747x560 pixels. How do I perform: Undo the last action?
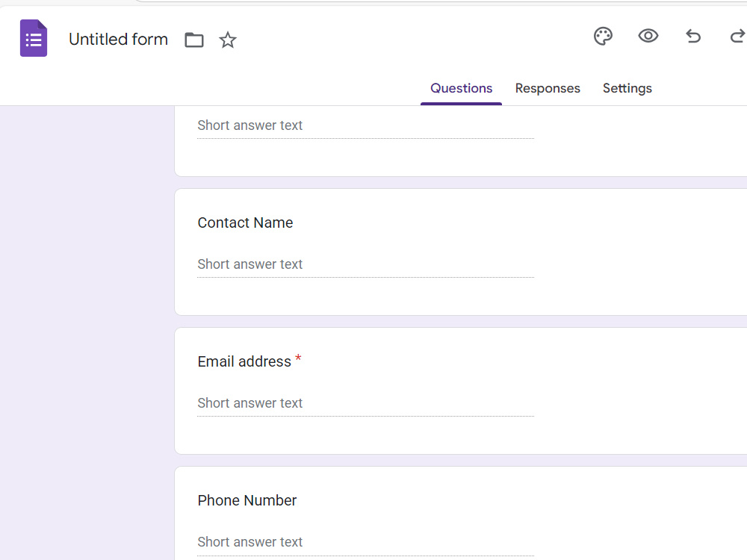pyautogui.click(x=693, y=36)
